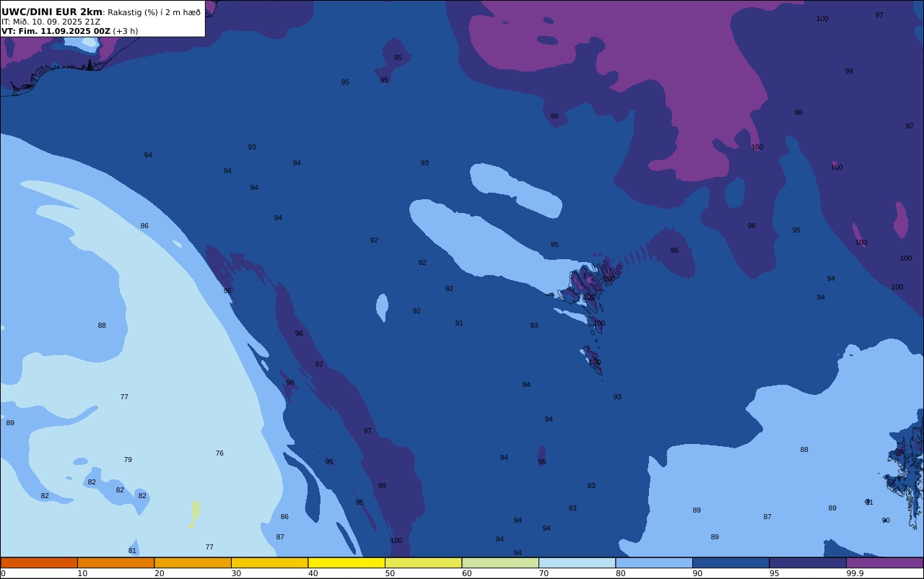This screenshot has height=579, width=924.
Task: Click the init time line IT: Mið. 10. 09. 2025 21Z
Action: pyautogui.click(x=51, y=22)
